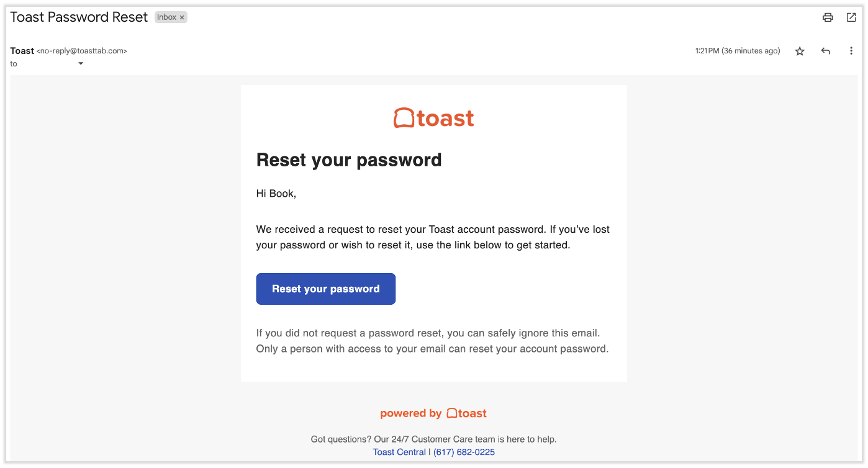This screenshot has height=468, width=868.
Task: Open the Toast Central link
Action: 399,452
